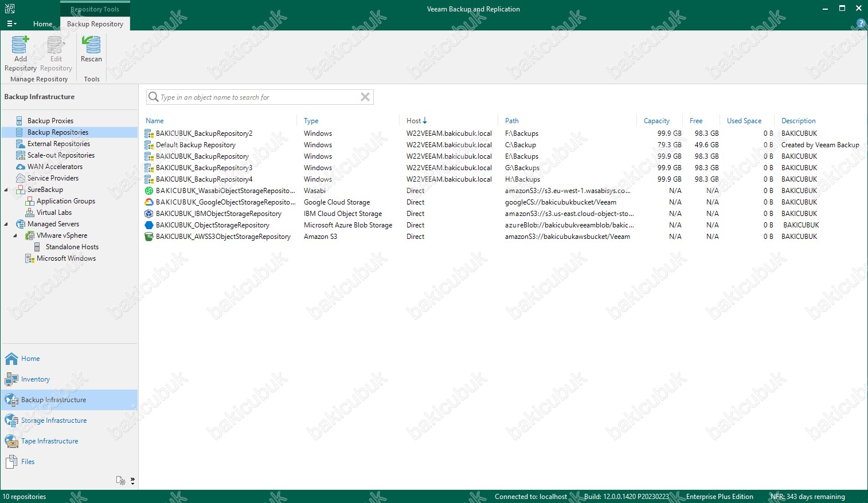Open the Files navigation view

point(69,462)
